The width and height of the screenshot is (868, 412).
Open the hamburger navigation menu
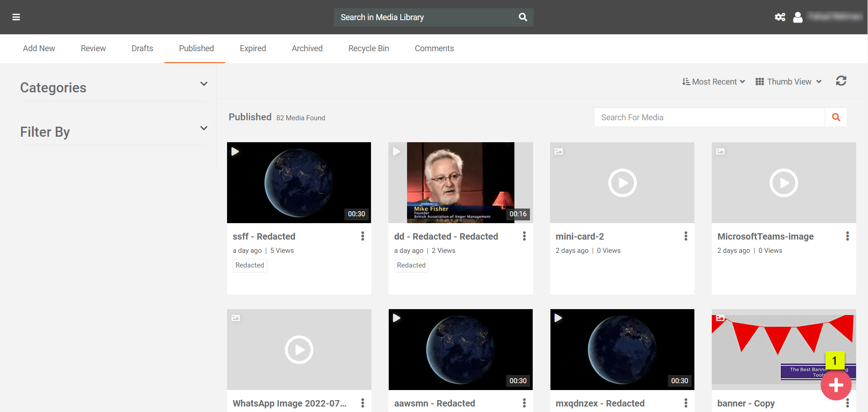click(x=16, y=17)
